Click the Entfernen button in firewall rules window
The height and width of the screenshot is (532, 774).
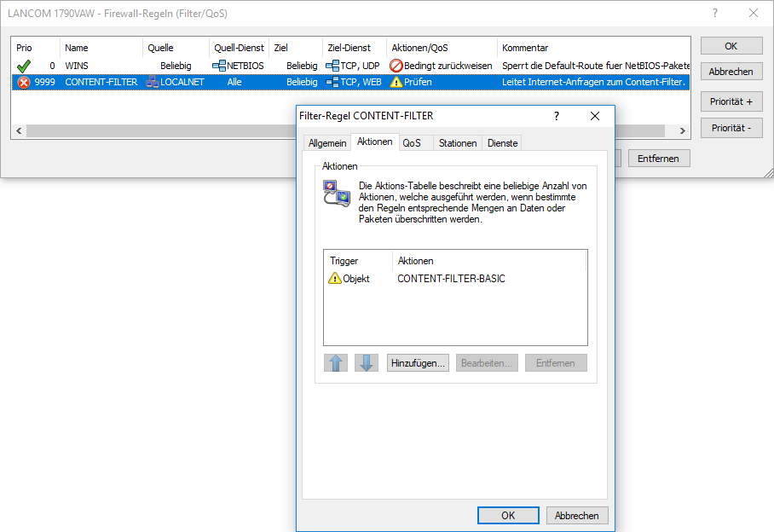click(658, 159)
